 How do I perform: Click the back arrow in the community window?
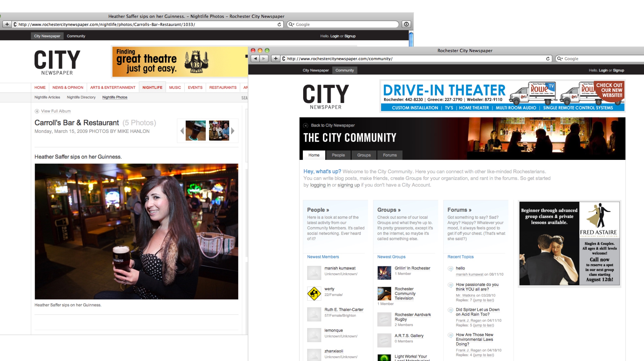tap(255, 59)
